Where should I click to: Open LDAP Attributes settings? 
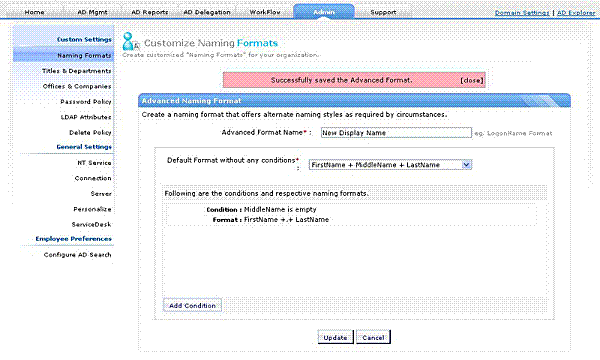[x=86, y=117]
